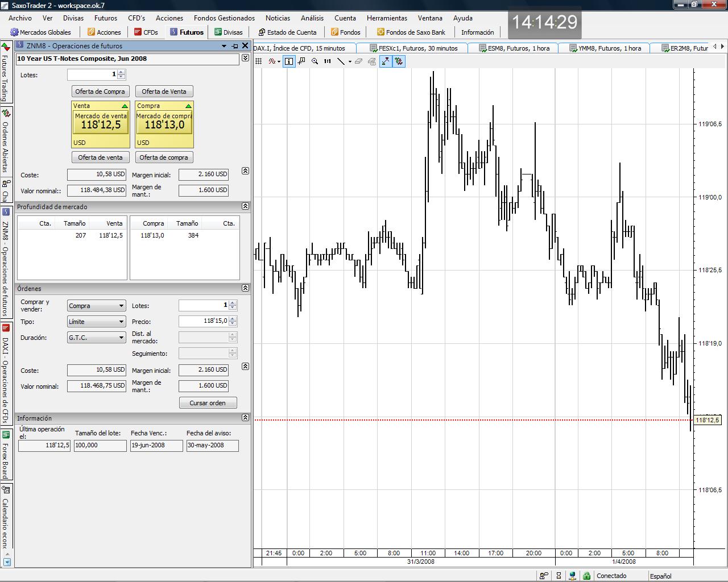Click the 1:1 reset scale icon
728x582 pixels.
tap(328, 61)
